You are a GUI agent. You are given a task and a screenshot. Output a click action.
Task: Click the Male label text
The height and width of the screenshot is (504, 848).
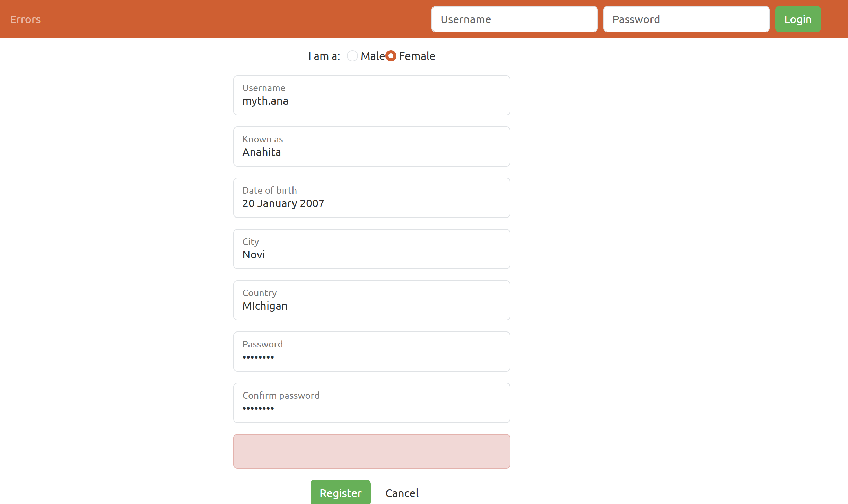[373, 56]
